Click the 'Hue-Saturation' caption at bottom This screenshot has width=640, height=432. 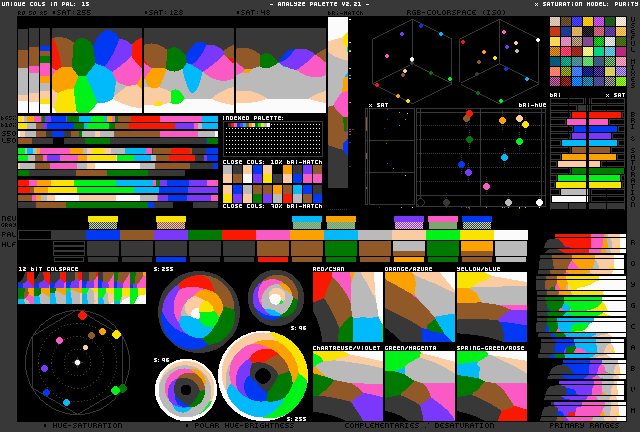[87, 425]
